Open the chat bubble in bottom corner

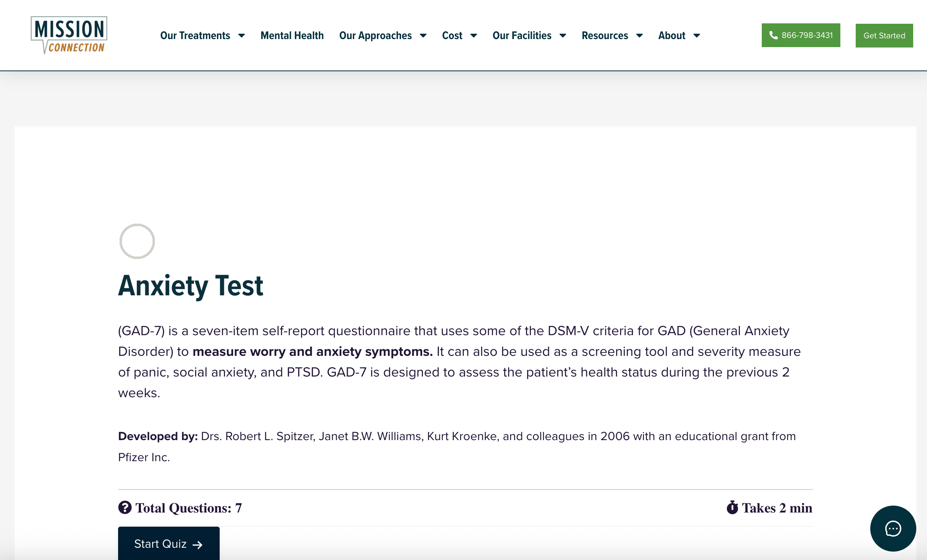[x=892, y=529]
